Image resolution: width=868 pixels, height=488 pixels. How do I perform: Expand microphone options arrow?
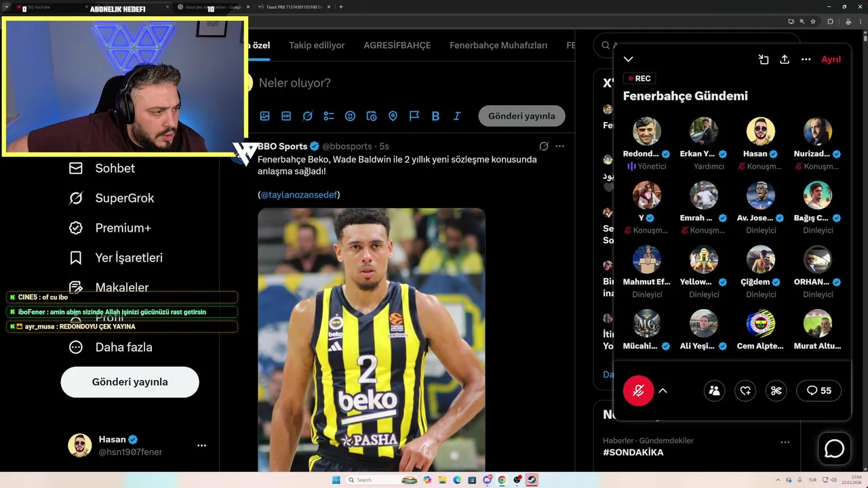[663, 390]
